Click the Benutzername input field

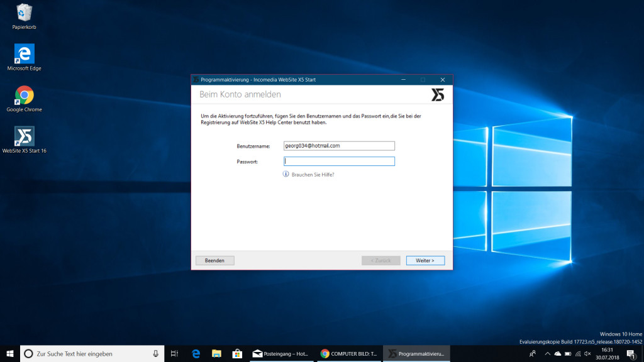coord(339,146)
